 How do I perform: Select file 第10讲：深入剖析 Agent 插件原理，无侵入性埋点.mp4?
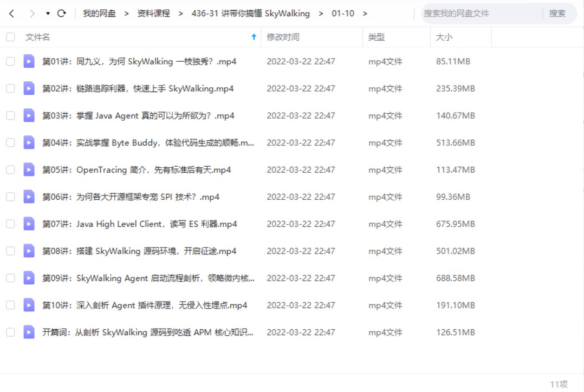(x=145, y=305)
